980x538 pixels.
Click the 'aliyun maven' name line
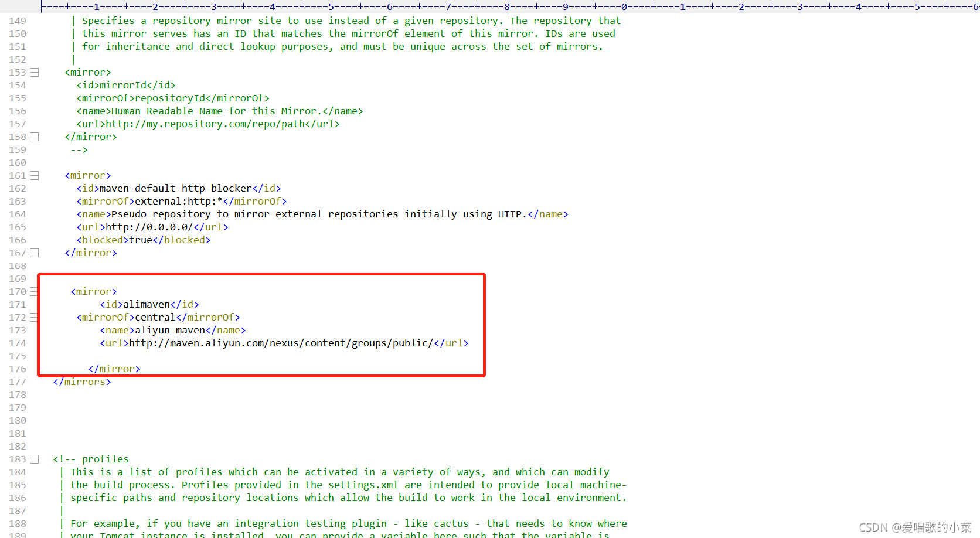[x=173, y=331]
